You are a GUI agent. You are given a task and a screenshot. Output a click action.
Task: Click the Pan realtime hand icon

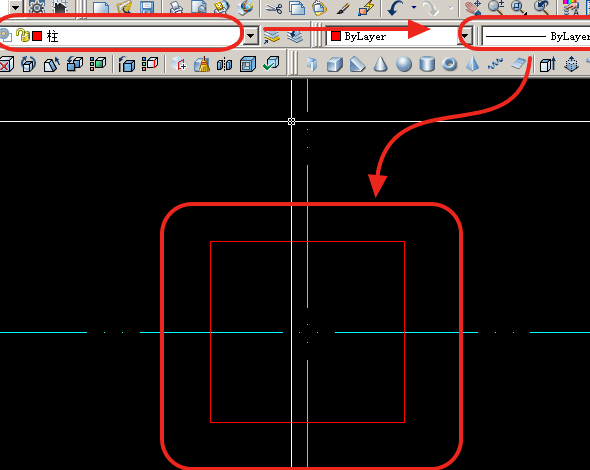(x=473, y=8)
